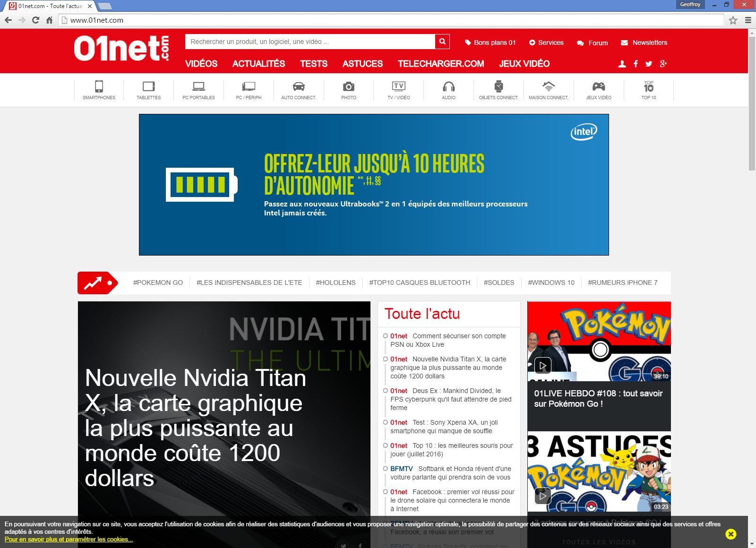Play the 01LIVE HEBDO #108 video

543,365
